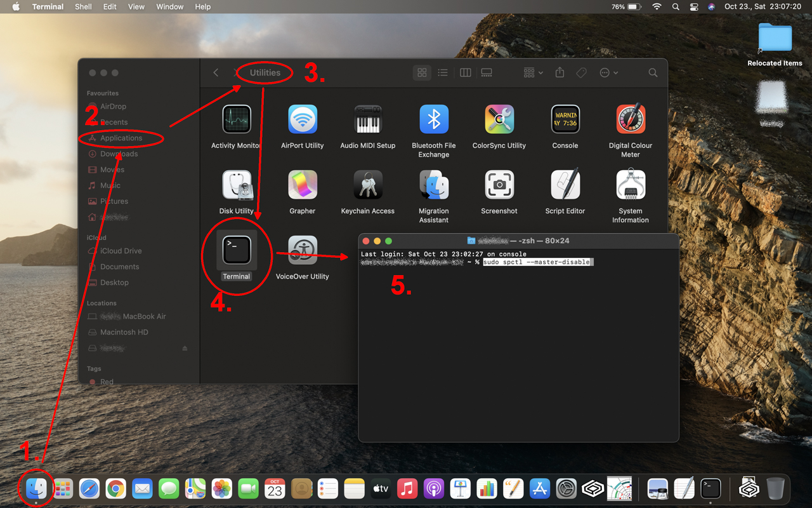The image size is (812, 508).
Task: Open Google Chrome from the Dock
Action: coord(115,488)
